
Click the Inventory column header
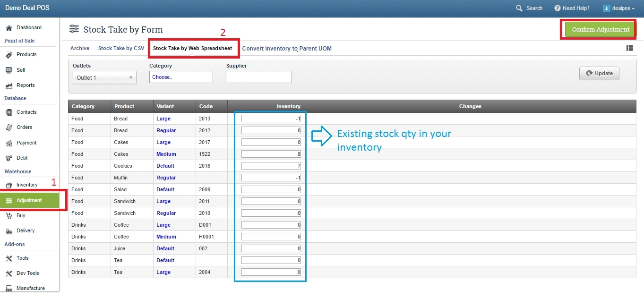[266, 106]
